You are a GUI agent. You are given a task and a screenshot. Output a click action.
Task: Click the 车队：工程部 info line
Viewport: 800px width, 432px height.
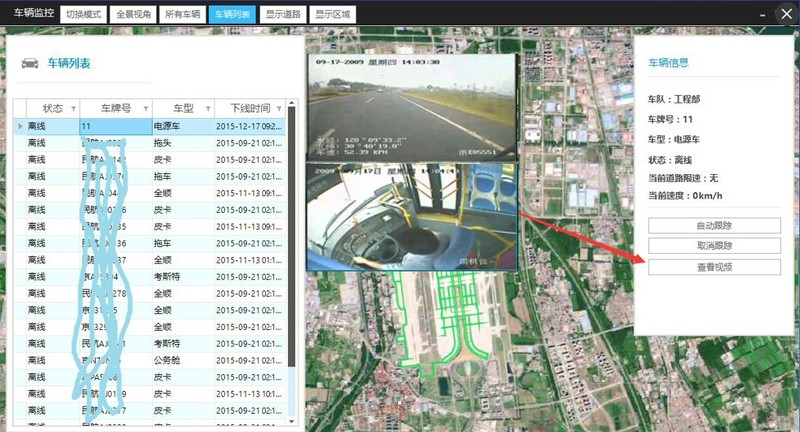tap(674, 99)
